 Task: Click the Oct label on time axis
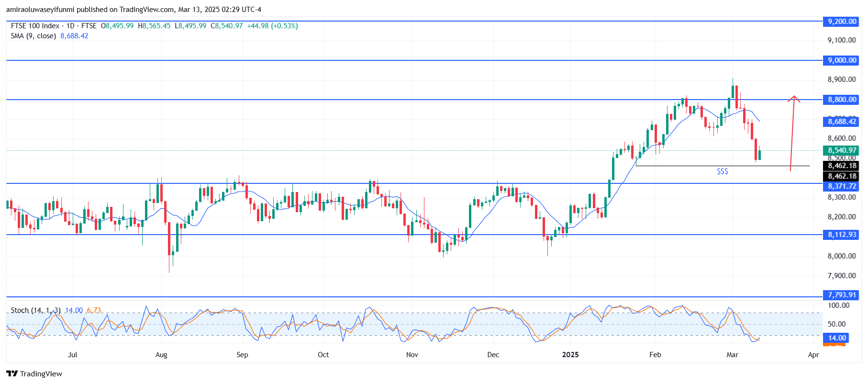pos(323,355)
